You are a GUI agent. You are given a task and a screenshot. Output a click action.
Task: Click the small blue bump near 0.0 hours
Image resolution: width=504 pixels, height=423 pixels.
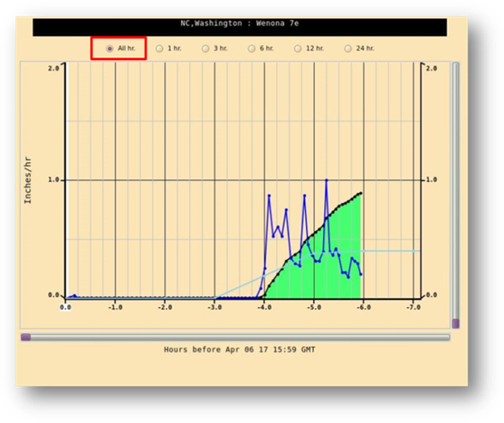[75, 295]
